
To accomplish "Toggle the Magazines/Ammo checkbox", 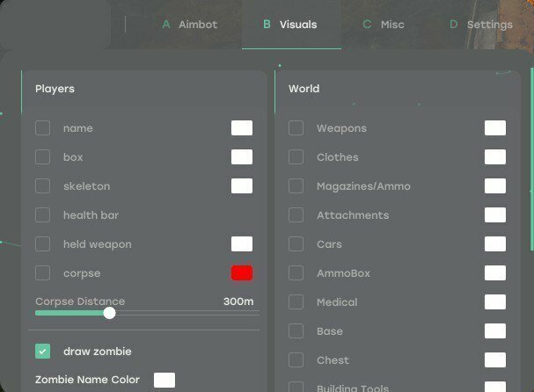I will 296,186.
